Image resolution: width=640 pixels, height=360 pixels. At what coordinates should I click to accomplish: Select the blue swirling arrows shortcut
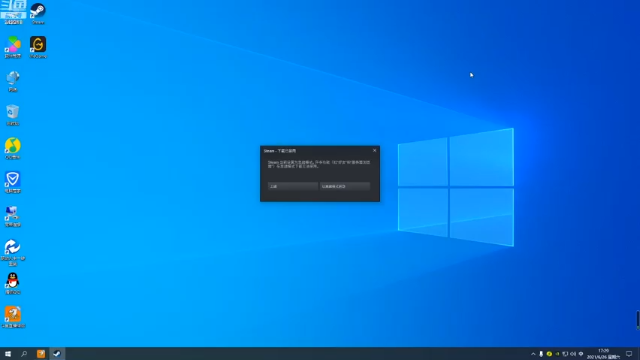(x=13, y=252)
